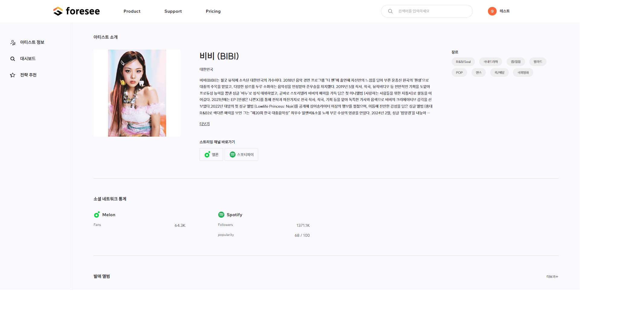Open the Support menu
Screen dimensions: 644x322
click(173, 11)
